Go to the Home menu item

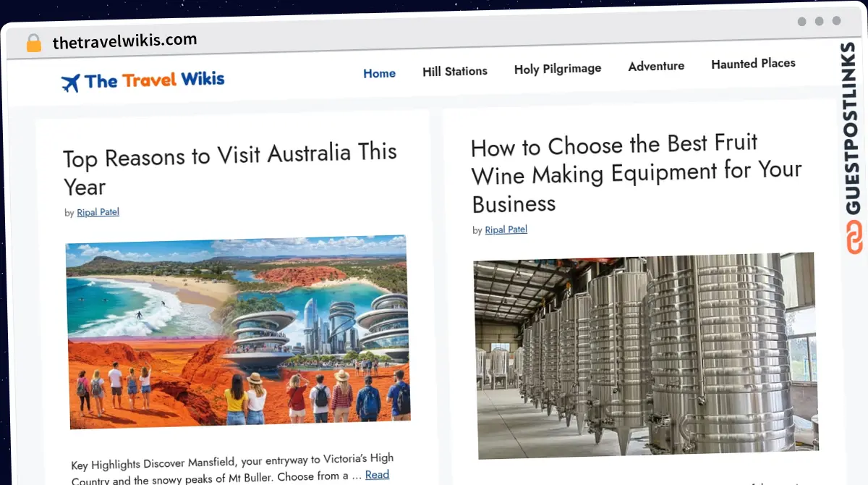coord(379,73)
